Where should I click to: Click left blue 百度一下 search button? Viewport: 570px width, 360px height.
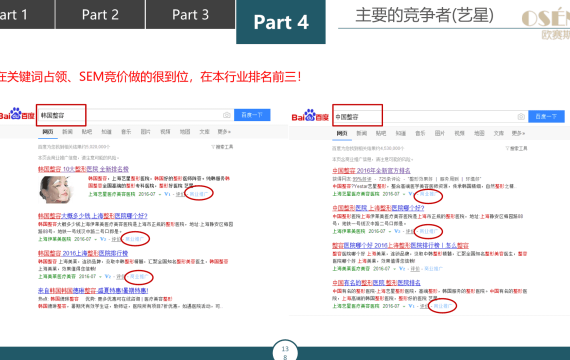(x=252, y=115)
